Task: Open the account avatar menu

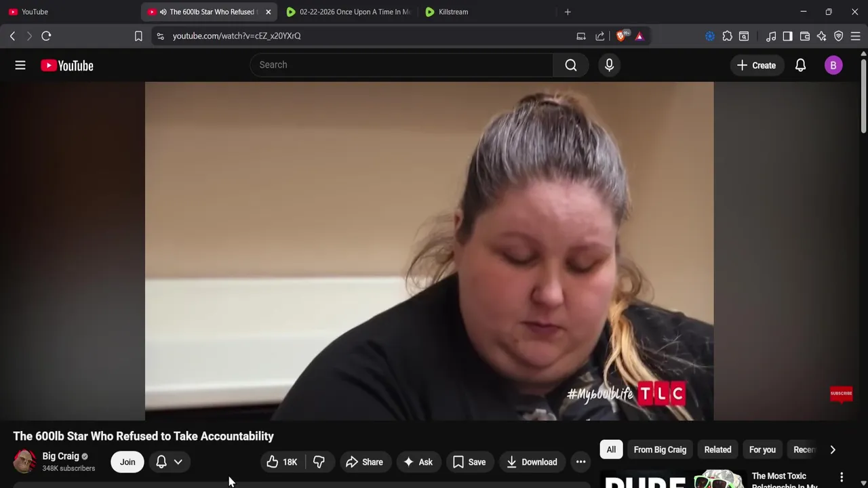Action: point(833,65)
